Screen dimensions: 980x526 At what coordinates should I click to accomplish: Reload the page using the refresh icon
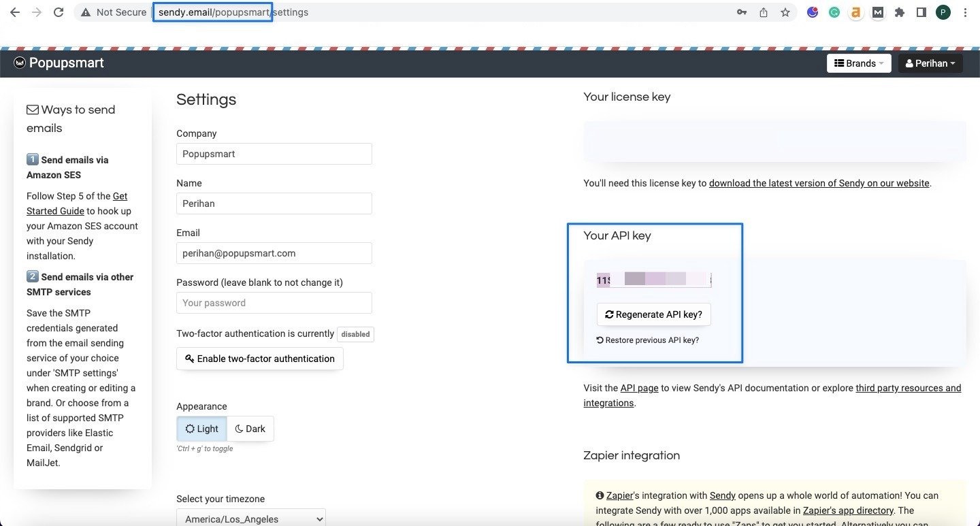click(x=58, y=12)
